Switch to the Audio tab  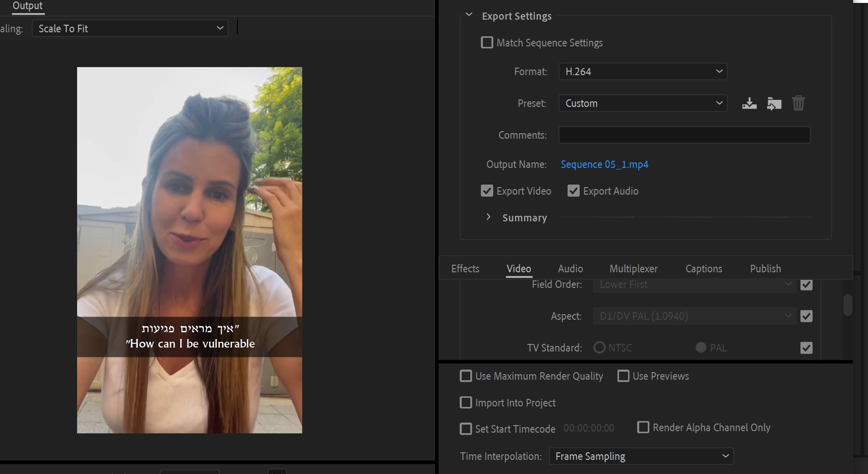pos(570,269)
